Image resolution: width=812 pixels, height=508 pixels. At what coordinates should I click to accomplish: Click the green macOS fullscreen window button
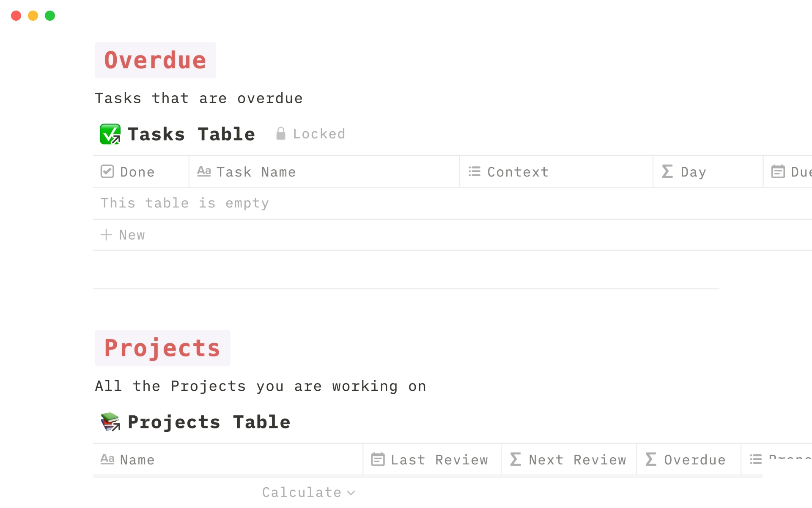tap(50, 16)
